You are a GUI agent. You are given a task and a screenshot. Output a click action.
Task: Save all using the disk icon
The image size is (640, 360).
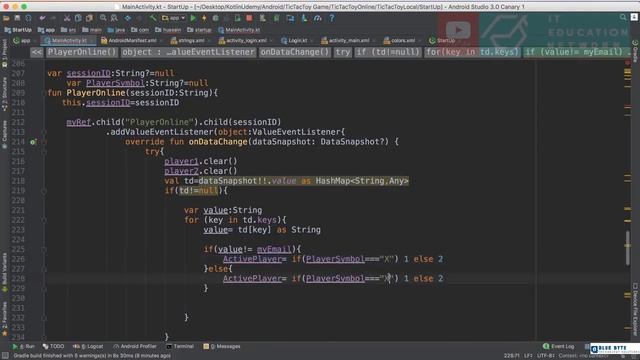click(17, 18)
